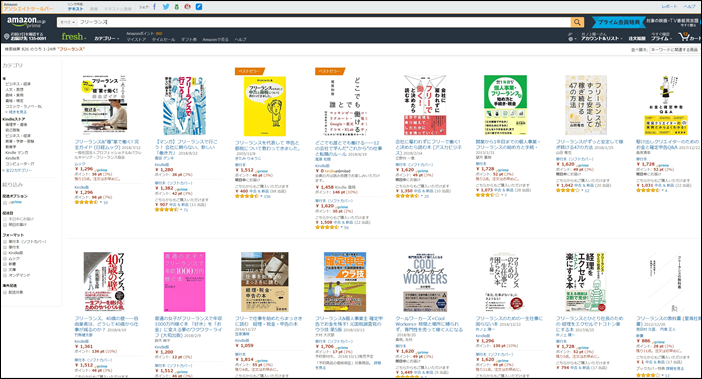Viewport: 702px width, 379px height.
Task: Expand 続きを見る under category list
Action: pos(17,112)
